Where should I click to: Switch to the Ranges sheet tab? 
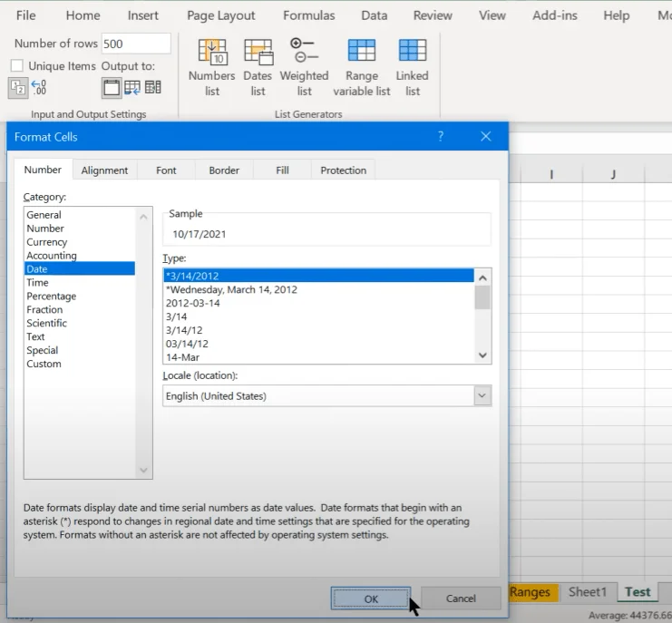(x=533, y=592)
